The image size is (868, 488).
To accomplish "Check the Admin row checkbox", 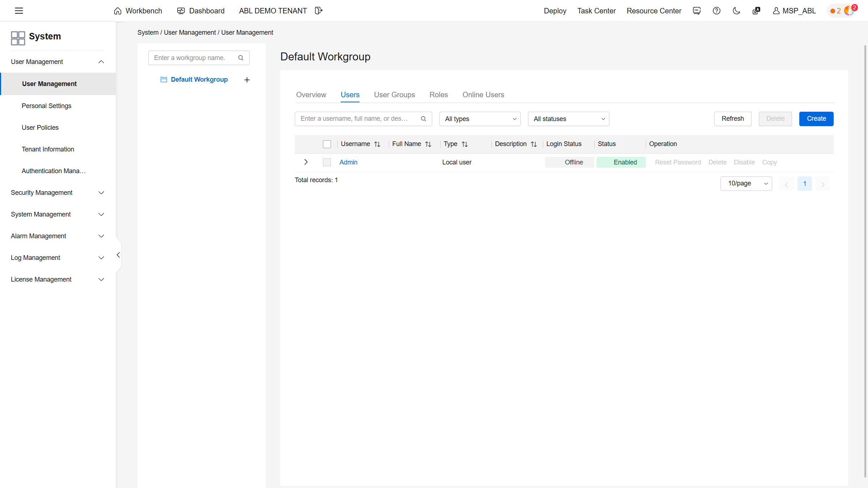I will click(x=327, y=162).
